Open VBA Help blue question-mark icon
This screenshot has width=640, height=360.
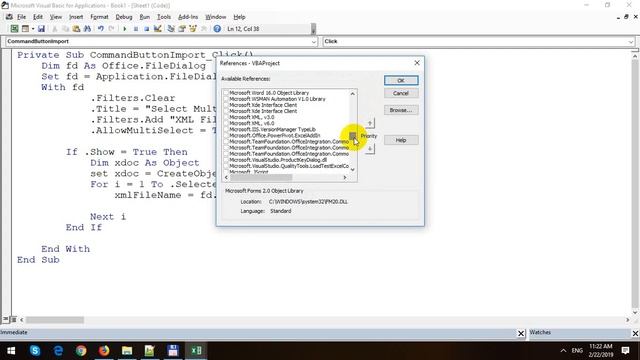[217, 29]
